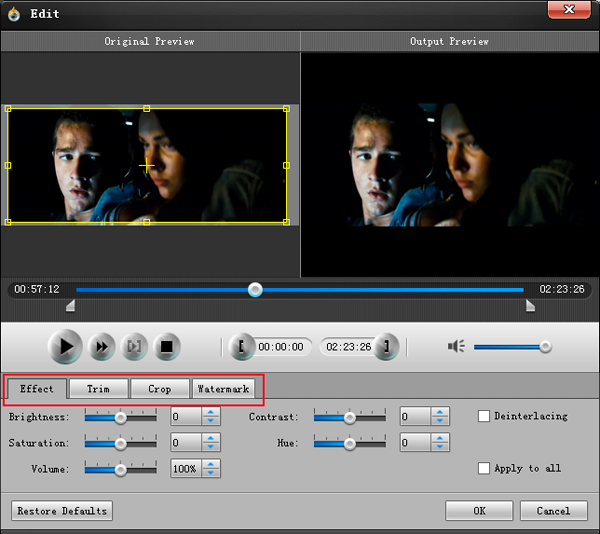
Task: Increase Saturation with up arrow
Action: click(211, 438)
